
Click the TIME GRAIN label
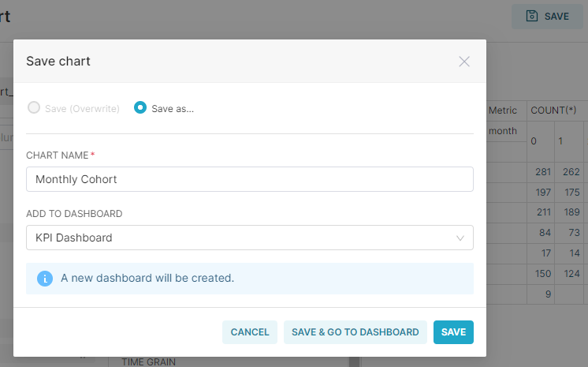click(x=148, y=361)
